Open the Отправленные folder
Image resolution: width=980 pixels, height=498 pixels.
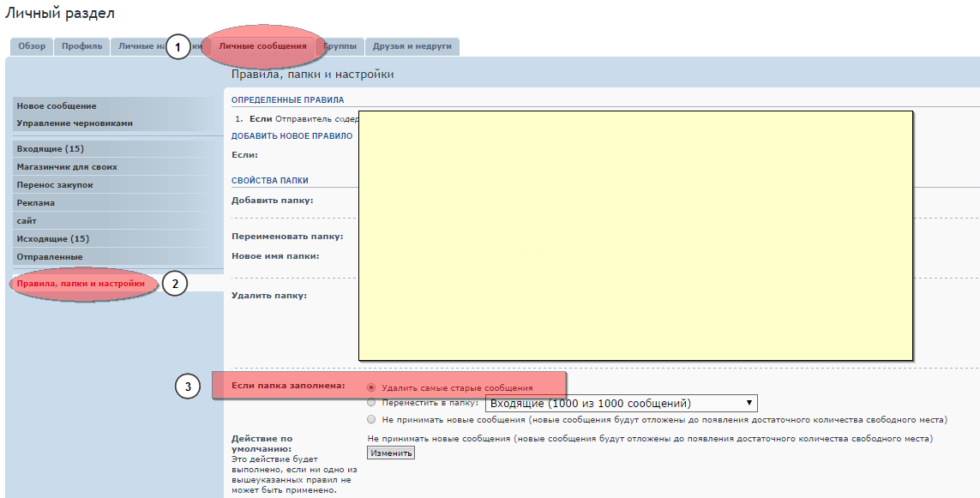point(50,257)
